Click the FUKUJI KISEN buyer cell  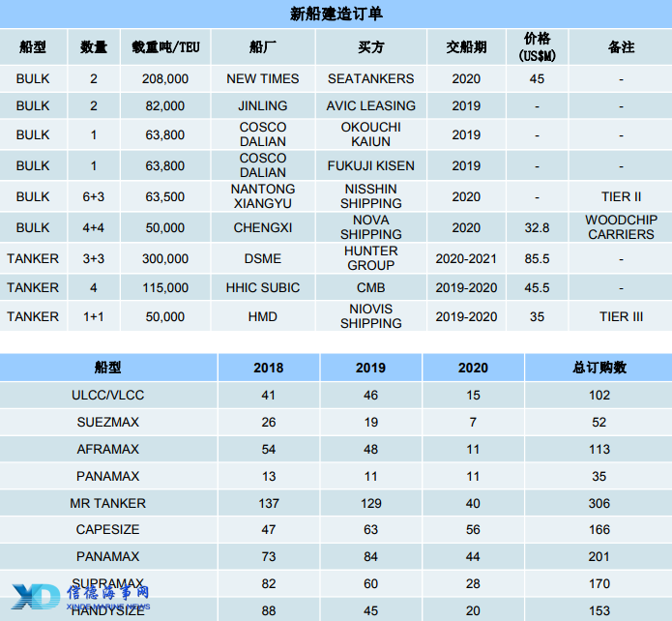pos(370,165)
